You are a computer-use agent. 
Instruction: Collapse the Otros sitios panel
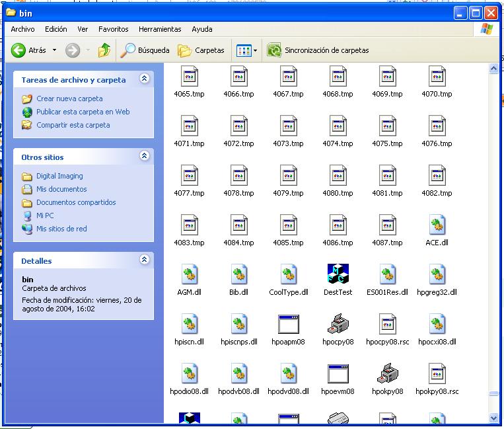pos(144,156)
